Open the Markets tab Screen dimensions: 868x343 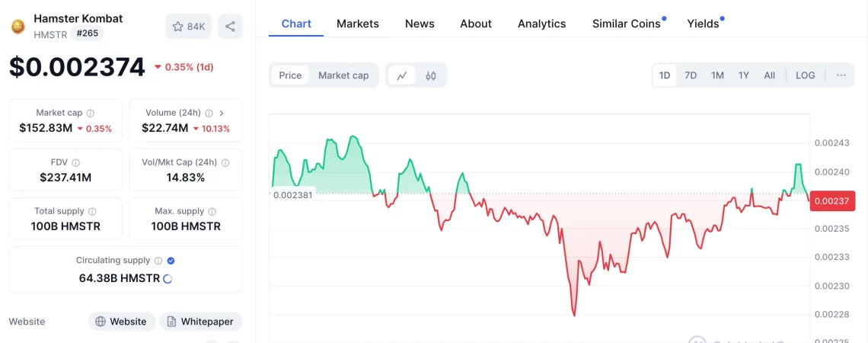coord(357,24)
